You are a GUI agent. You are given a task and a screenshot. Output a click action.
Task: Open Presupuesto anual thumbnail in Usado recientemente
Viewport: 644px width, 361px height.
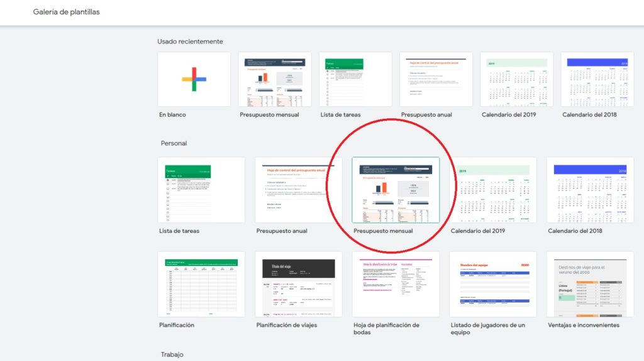click(x=436, y=79)
